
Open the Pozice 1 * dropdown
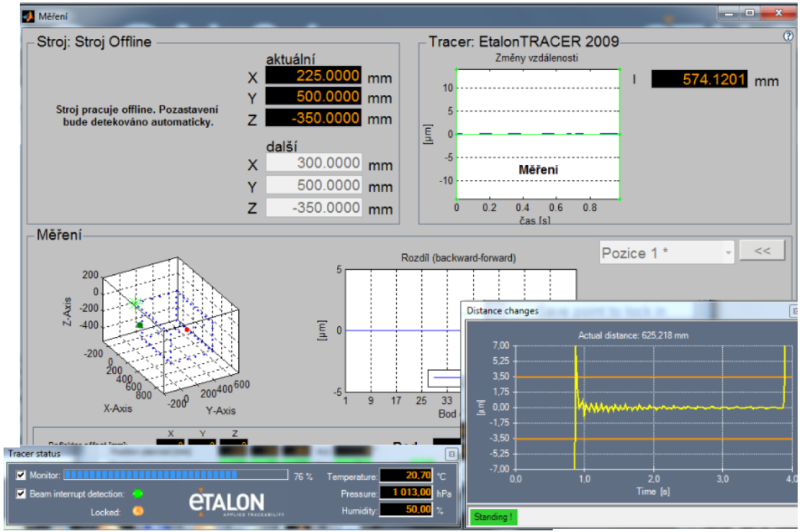click(x=666, y=253)
